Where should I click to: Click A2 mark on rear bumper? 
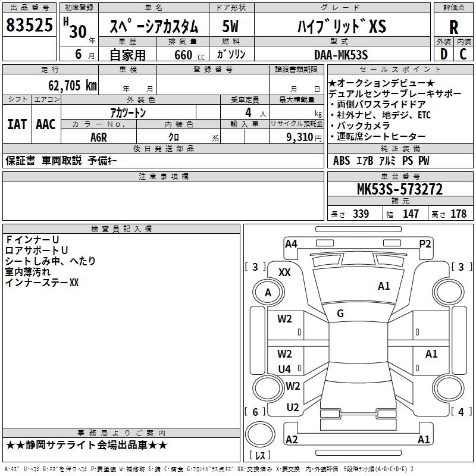292,439
